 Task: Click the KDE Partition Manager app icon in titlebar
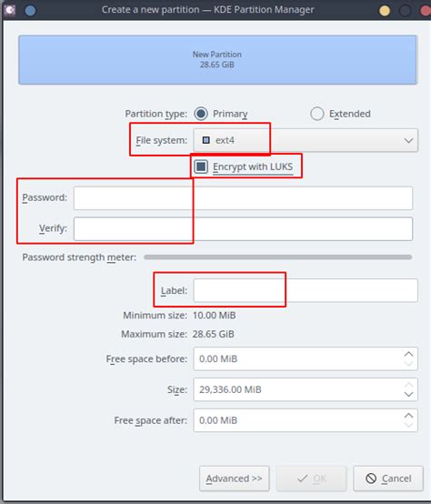coord(10,10)
